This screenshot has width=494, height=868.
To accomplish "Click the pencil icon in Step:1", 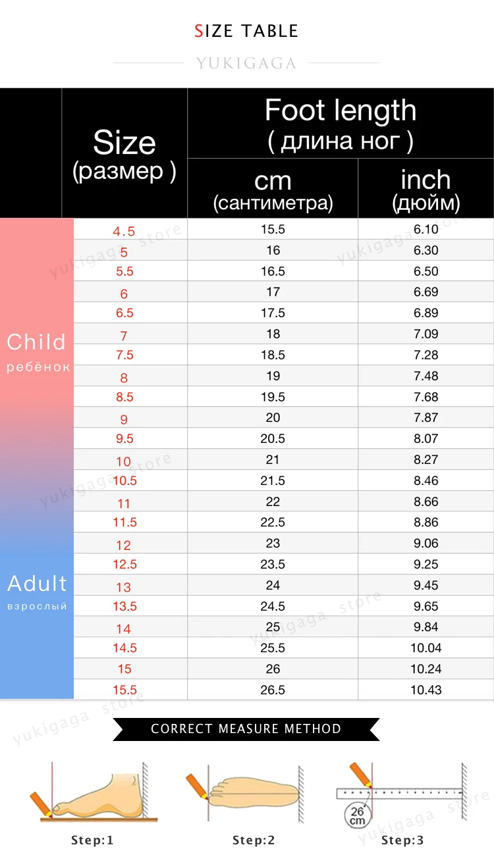I will (41, 804).
